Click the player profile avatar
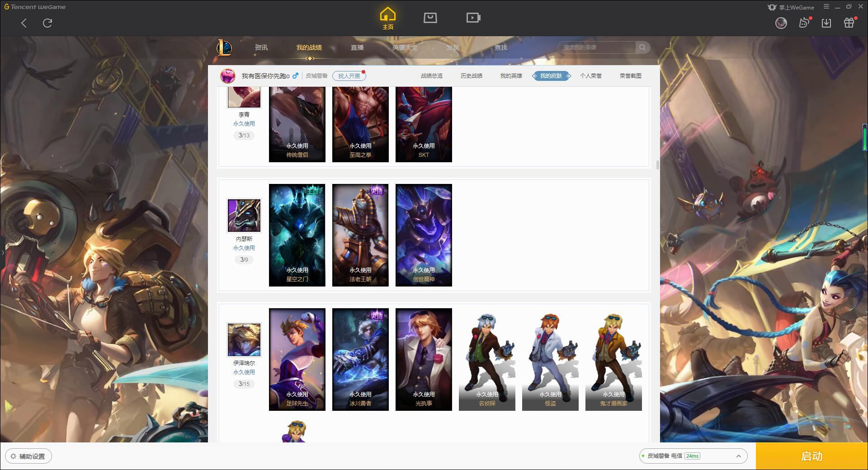 (x=228, y=76)
